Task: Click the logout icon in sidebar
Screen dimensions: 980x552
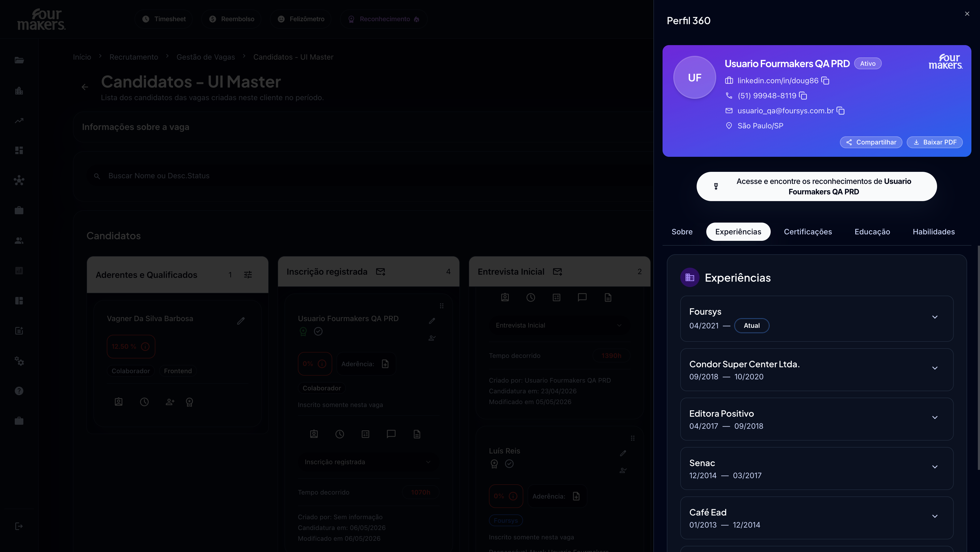Action: [x=19, y=526]
